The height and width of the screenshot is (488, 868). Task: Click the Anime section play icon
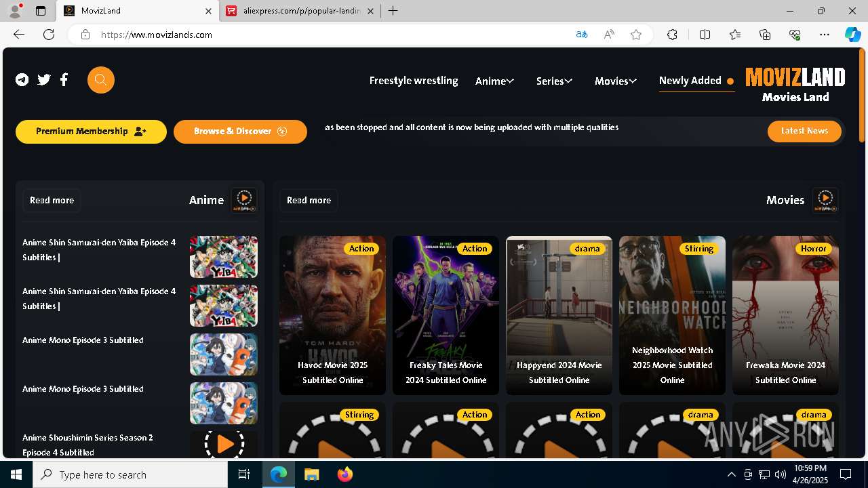pos(244,200)
